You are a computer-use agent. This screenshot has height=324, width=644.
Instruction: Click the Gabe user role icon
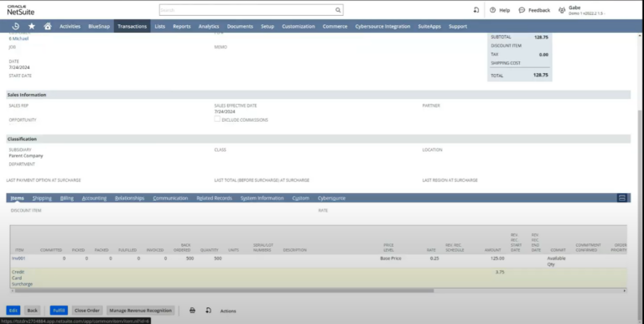[562, 10]
